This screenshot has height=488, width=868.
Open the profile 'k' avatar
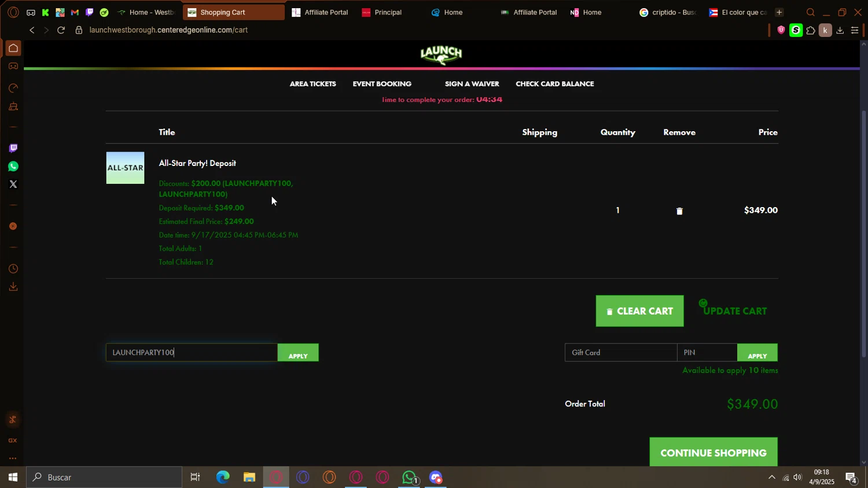pos(826,30)
